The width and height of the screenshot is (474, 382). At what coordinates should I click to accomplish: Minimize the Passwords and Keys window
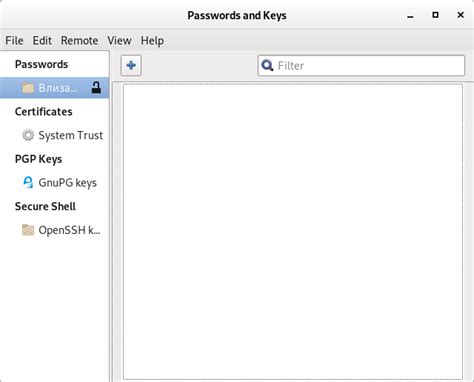click(410, 16)
